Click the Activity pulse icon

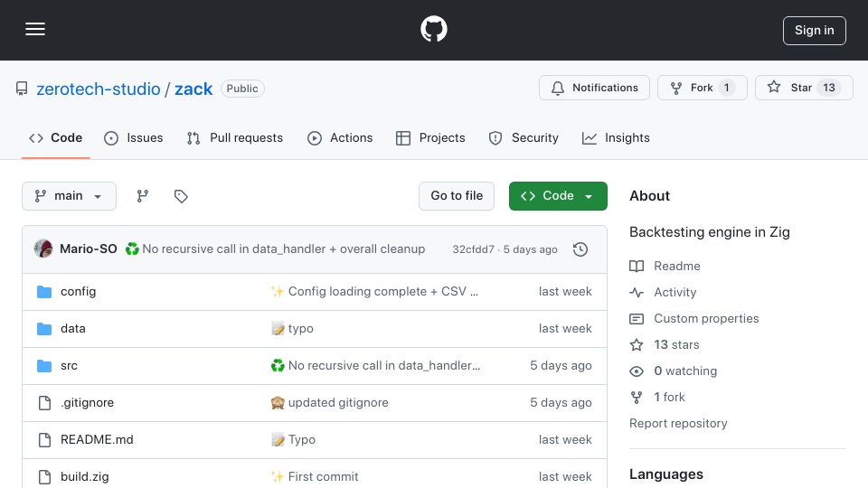637,292
